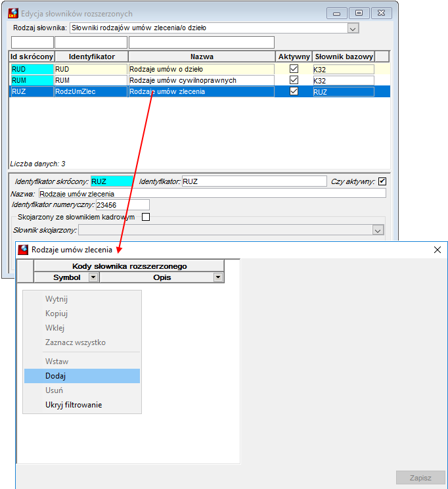
Task: Click the K32 base dictionary cell in RUM row
Action: click(344, 80)
